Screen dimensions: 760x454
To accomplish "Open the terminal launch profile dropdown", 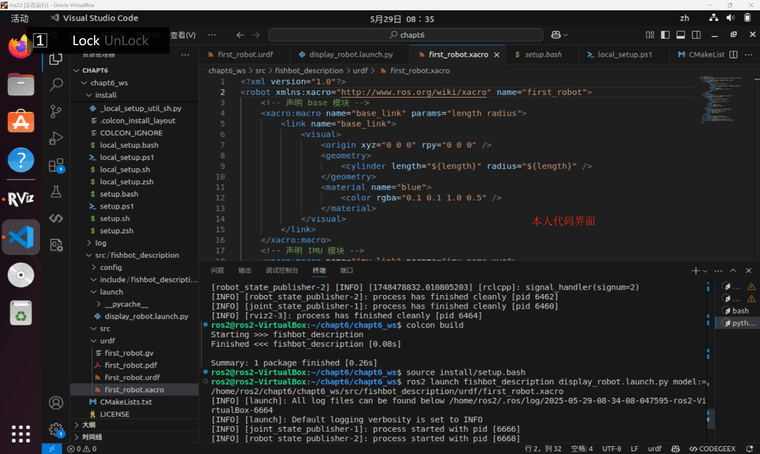I will pyautogui.click(x=705, y=271).
